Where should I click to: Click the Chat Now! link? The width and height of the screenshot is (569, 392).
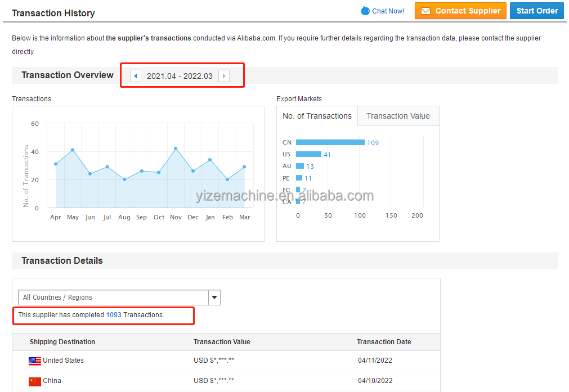[388, 11]
